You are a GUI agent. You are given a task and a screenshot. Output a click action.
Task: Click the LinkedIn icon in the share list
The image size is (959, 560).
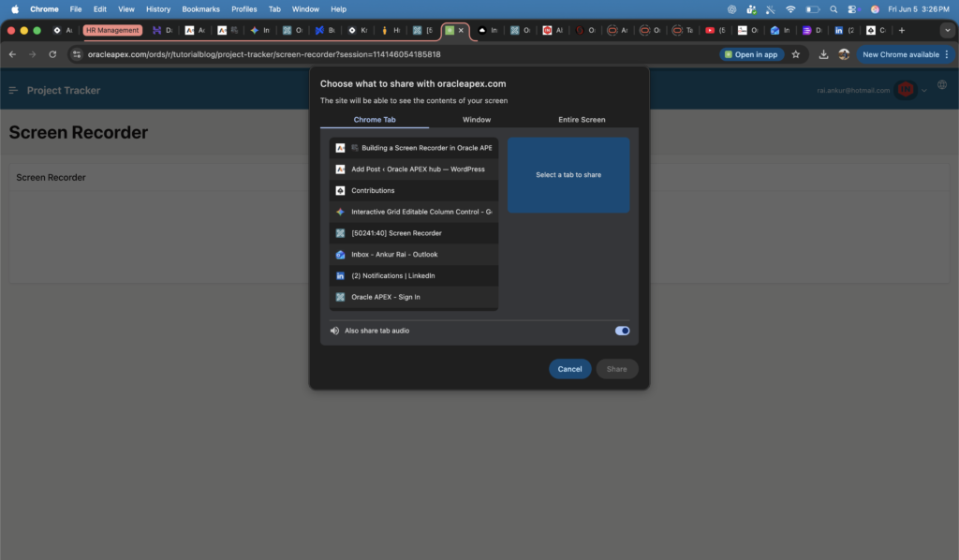pos(340,275)
